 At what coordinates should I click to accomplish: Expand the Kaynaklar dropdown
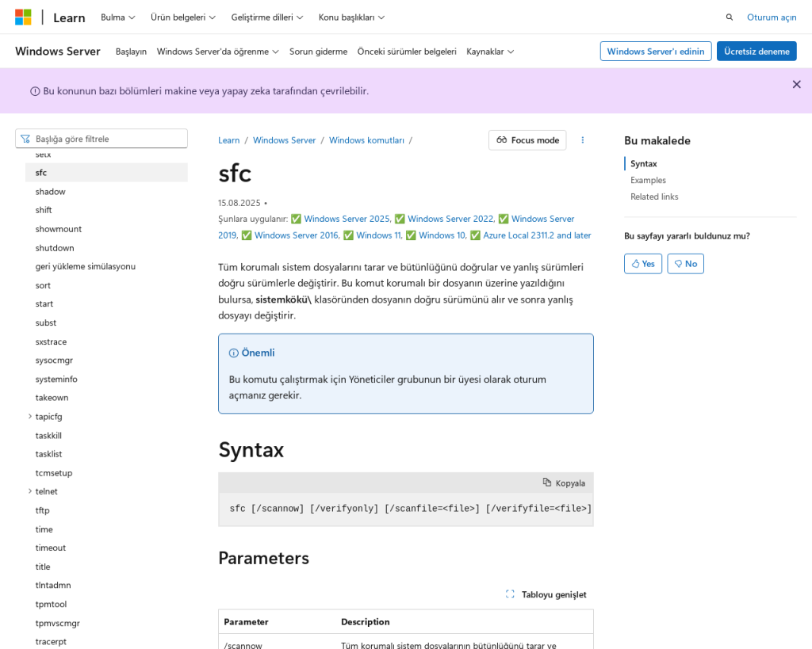(490, 52)
